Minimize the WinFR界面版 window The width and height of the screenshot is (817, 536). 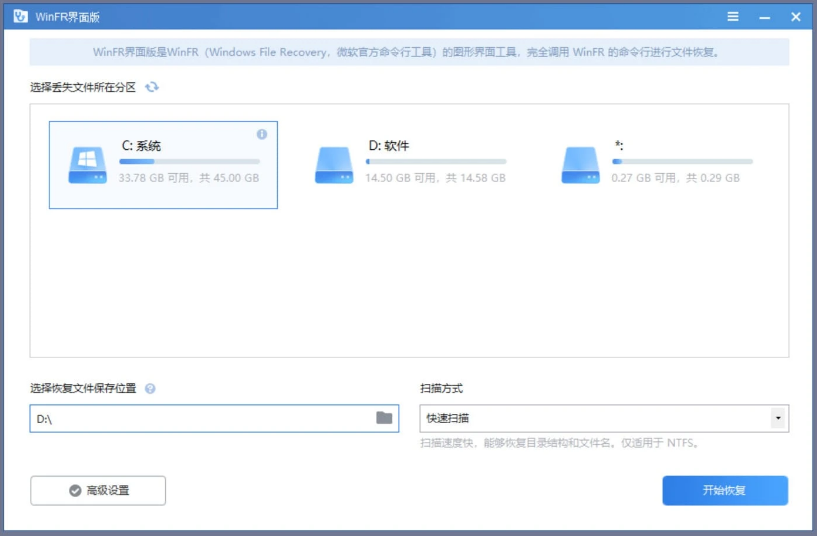pyautogui.click(x=764, y=17)
